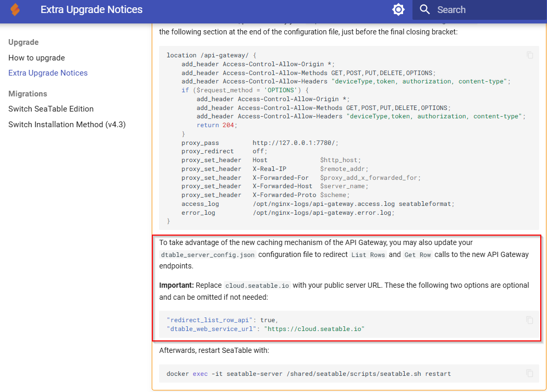The image size is (547, 392).
Task: Click the $scheme; variable
Action: pos(335,195)
